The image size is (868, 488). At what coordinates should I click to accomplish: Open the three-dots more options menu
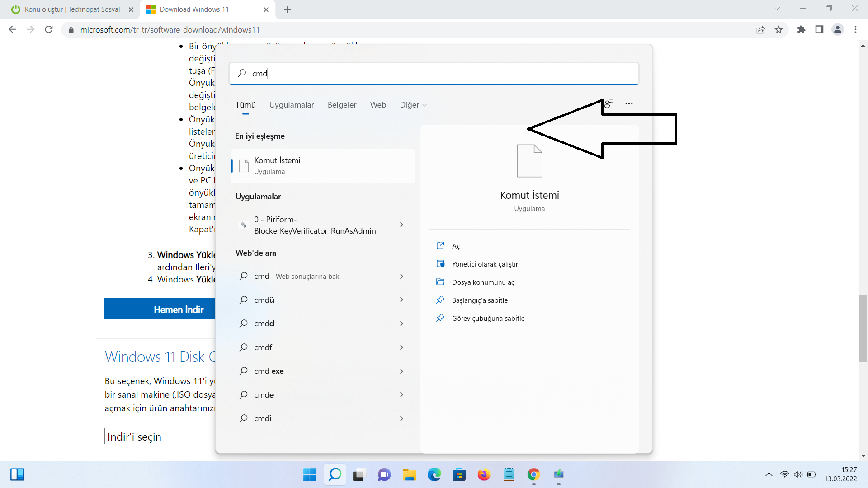click(x=629, y=103)
